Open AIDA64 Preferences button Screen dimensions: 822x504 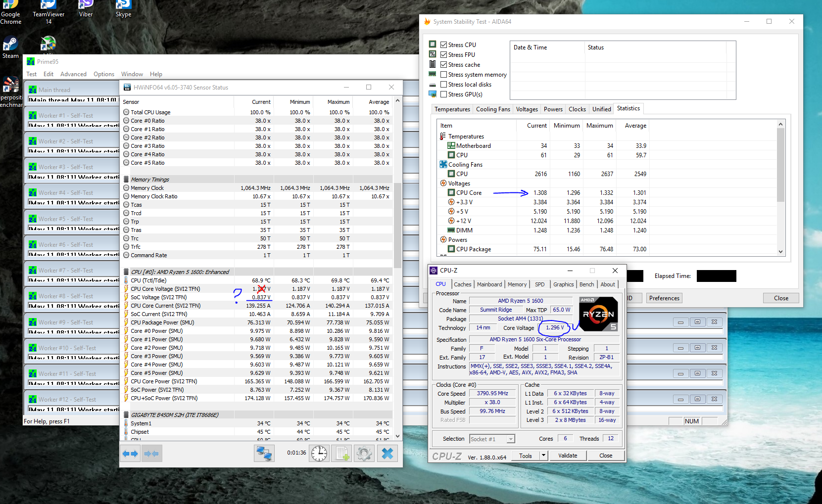664,298
